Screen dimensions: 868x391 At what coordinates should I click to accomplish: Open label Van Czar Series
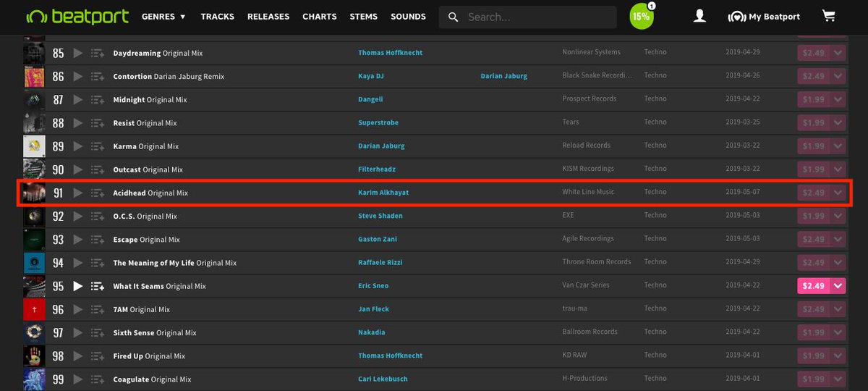(x=586, y=285)
